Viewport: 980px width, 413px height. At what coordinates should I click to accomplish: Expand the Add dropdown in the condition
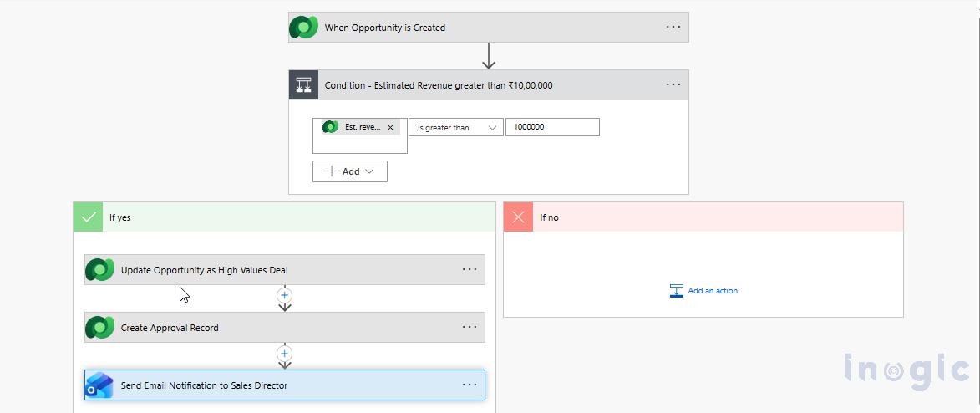[x=350, y=171]
